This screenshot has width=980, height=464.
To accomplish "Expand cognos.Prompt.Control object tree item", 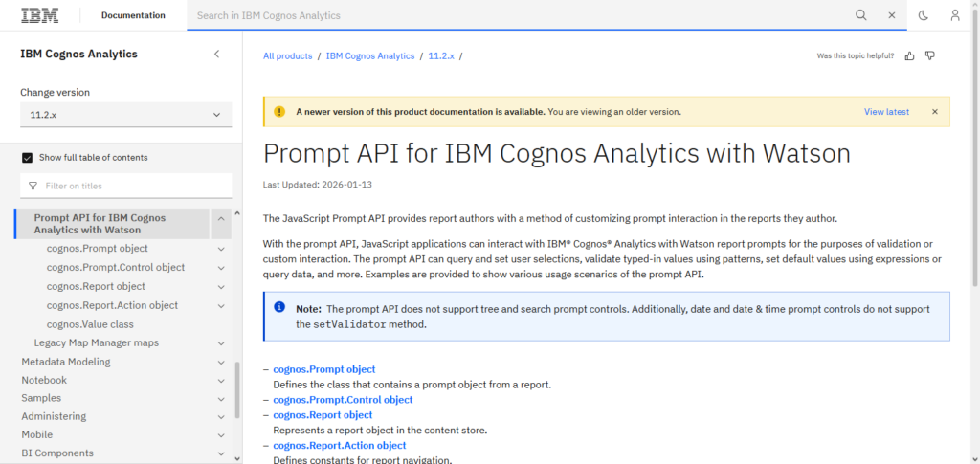I will point(221,268).
